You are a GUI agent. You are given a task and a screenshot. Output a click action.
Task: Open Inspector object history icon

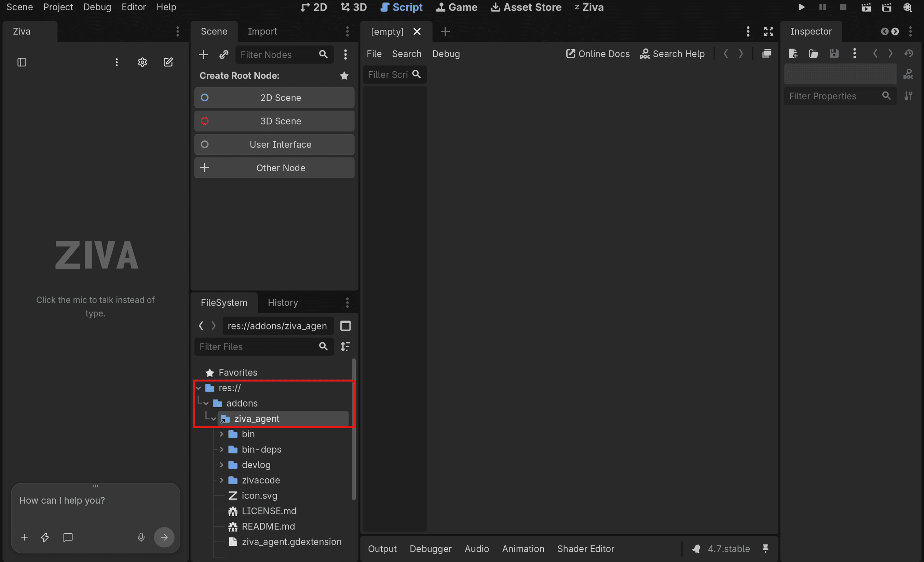[x=908, y=54]
